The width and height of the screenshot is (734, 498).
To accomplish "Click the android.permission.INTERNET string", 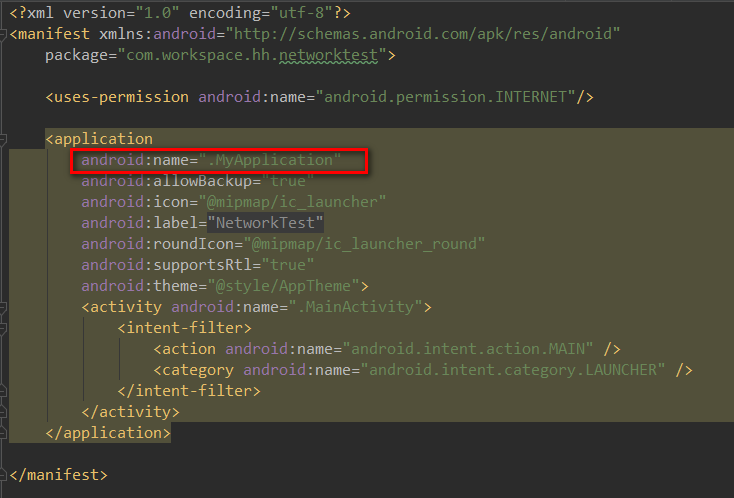I will pyautogui.click(x=446, y=97).
